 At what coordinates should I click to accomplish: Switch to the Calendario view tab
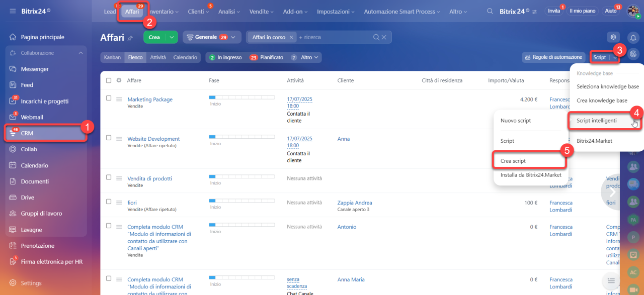(x=185, y=57)
